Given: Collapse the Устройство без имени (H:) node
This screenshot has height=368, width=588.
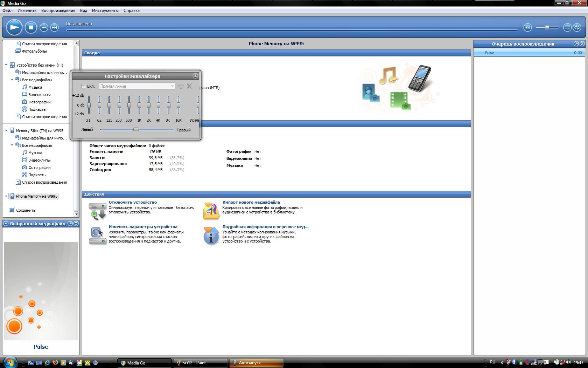Looking at the screenshot, I should 6,65.
